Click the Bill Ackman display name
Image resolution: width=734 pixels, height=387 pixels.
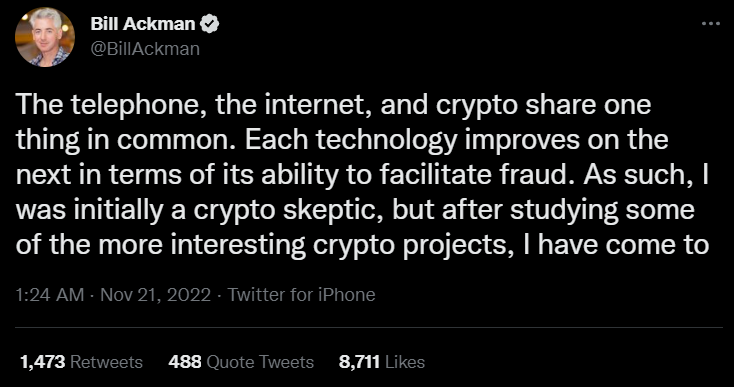click(x=143, y=24)
